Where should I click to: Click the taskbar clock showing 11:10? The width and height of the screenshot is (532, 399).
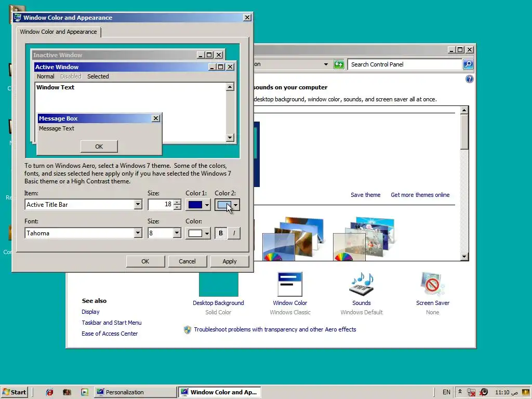[x=506, y=392]
